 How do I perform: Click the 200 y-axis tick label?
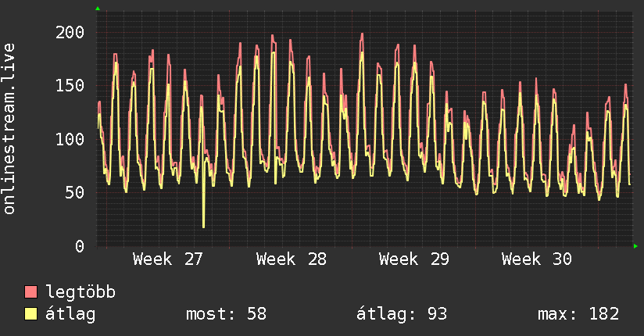(x=70, y=32)
